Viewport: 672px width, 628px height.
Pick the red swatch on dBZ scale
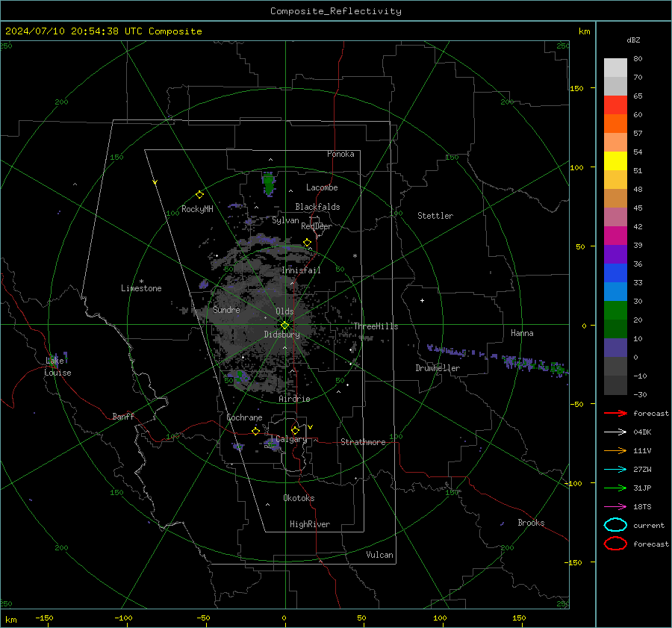click(615, 105)
